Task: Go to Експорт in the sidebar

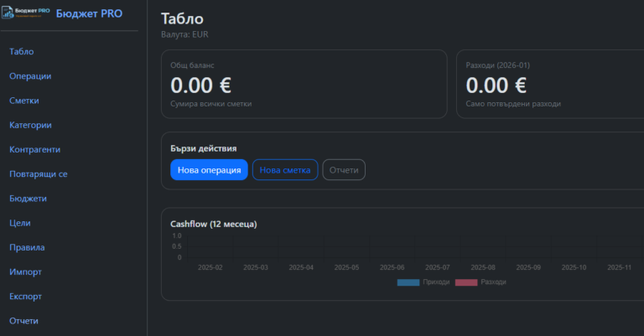Action: pyautogui.click(x=25, y=296)
